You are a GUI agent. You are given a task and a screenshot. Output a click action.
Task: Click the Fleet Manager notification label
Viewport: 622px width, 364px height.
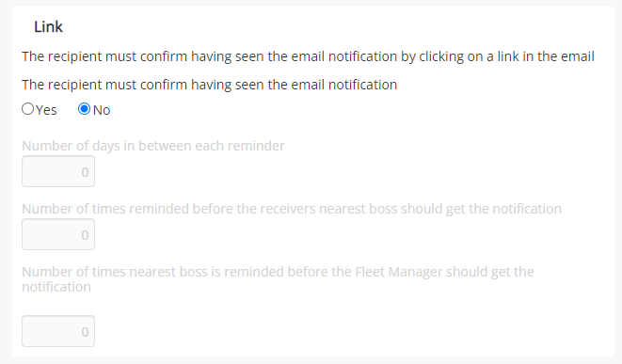pyautogui.click(x=278, y=279)
